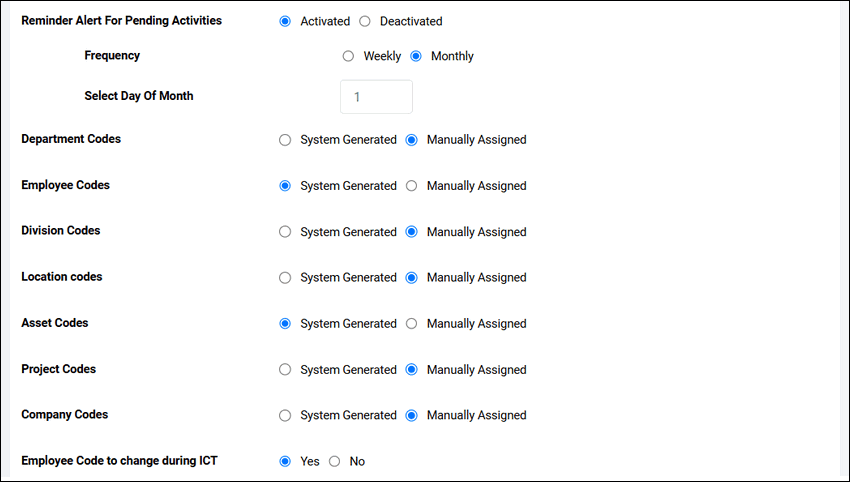Choose Activated for Reminder Alert

pos(285,21)
